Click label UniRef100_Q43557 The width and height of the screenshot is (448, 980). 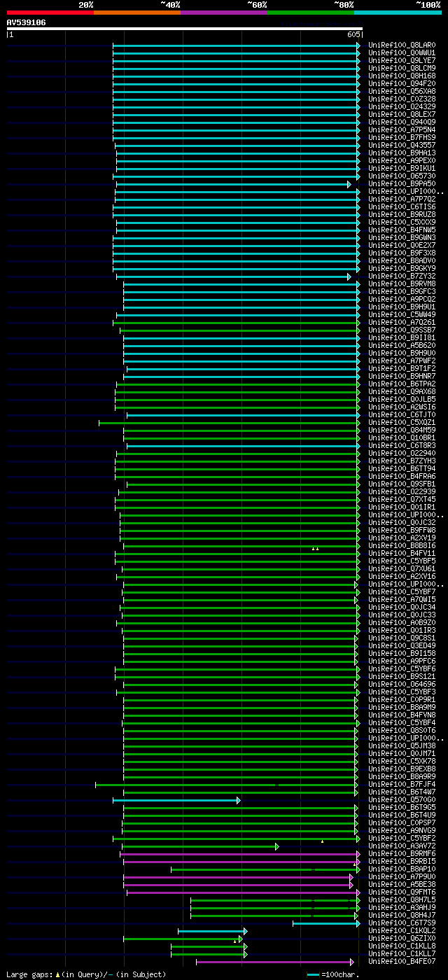coord(402,146)
